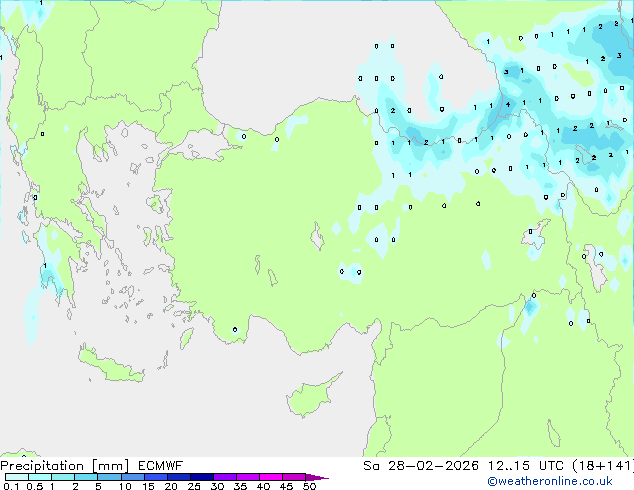This screenshot has height=490, width=634.
Task: Click the 10–15 mm legend swatch
Action: (132, 477)
